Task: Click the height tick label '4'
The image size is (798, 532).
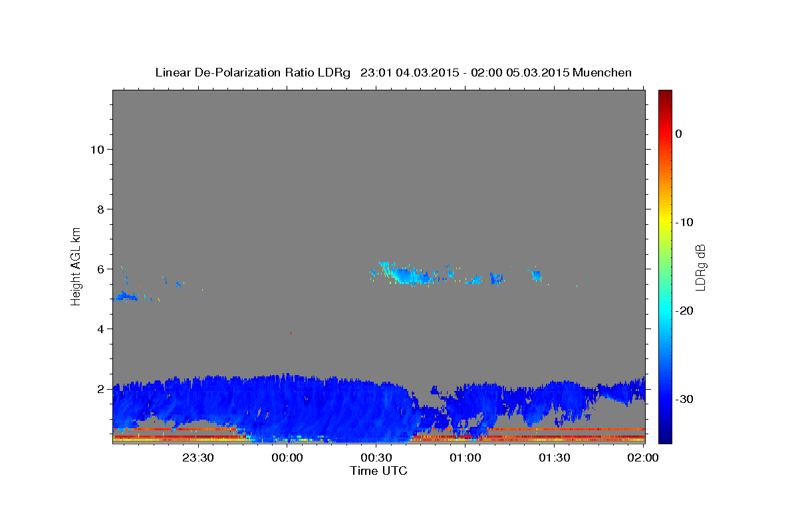Action: [x=100, y=329]
